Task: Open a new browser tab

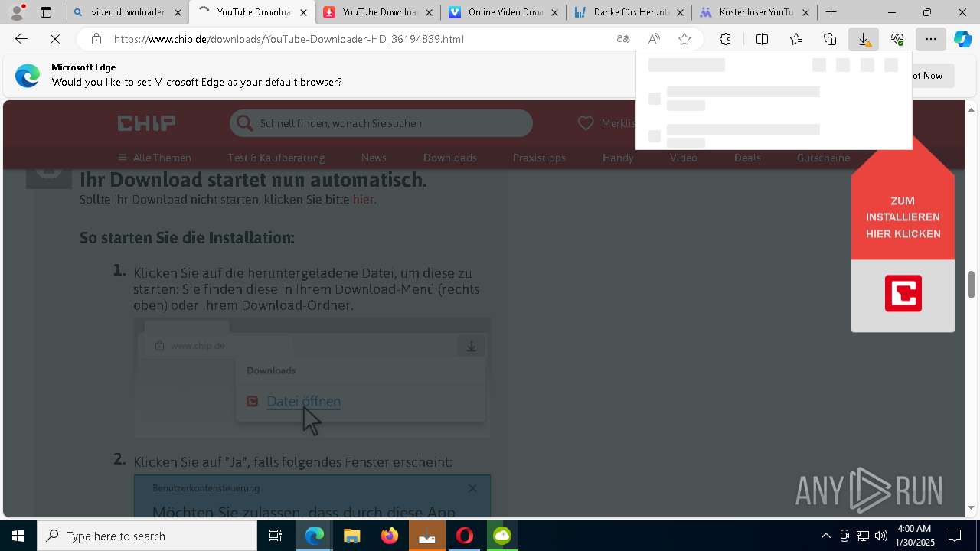Action: tap(831, 12)
